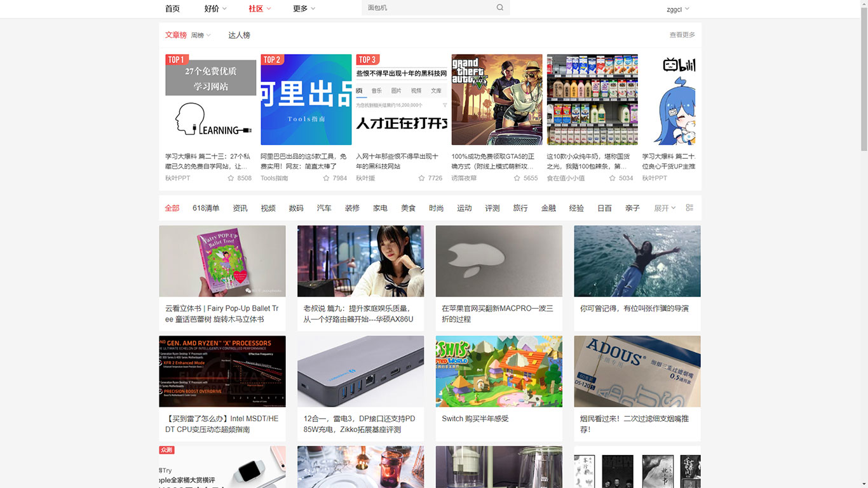The image size is (868, 488).
Task: Open the bilibili mascot thumbnail
Action: [668, 100]
